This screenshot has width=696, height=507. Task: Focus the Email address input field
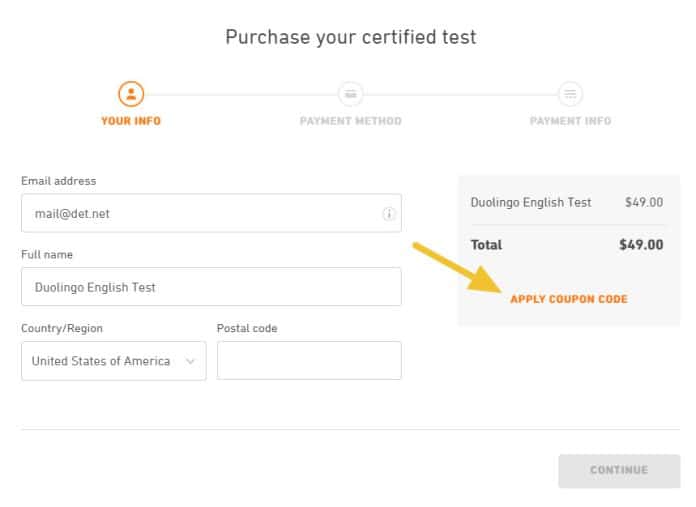(200, 213)
